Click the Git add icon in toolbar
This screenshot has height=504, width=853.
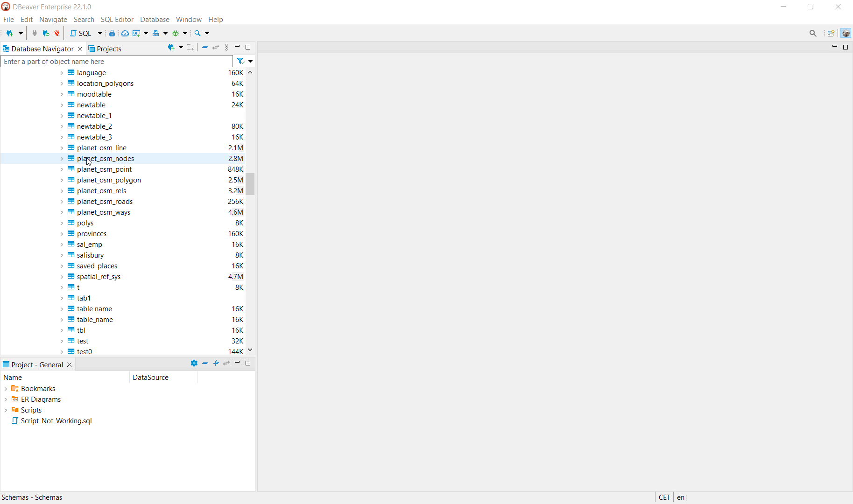(x=136, y=33)
